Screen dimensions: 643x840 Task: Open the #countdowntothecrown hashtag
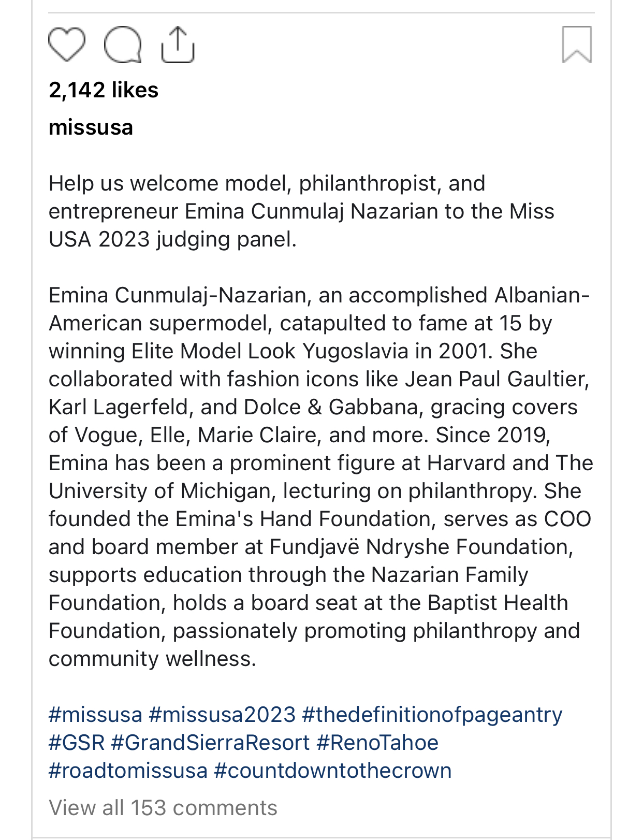tap(333, 771)
